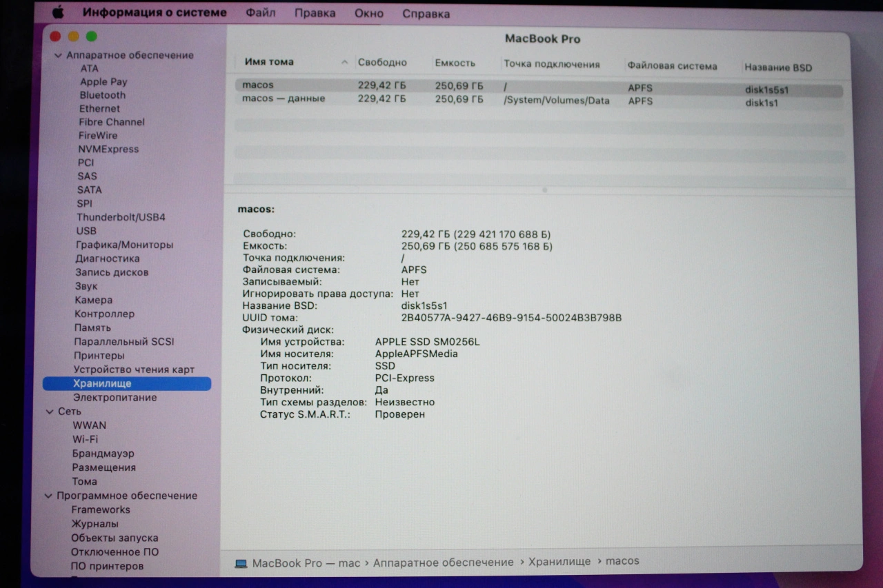883x588 pixels.
Task: Select Thunderbolt/USB4 in the sidebar
Action: [x=121, y=217]
